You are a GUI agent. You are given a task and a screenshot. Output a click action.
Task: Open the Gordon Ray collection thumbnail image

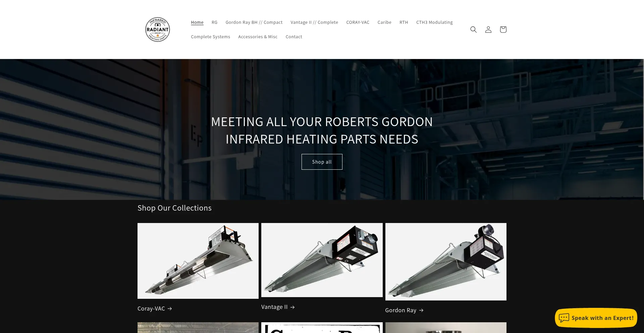tap(446, 262)
